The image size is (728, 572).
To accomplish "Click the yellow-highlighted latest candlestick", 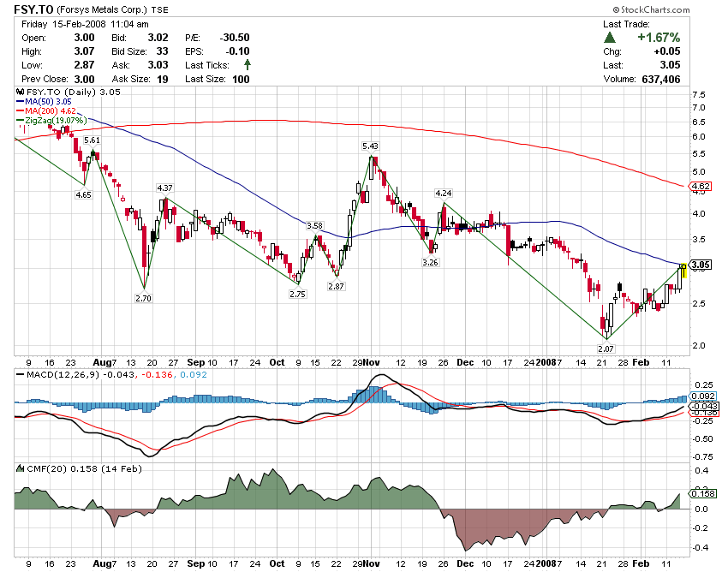I will tap(683, 272).
